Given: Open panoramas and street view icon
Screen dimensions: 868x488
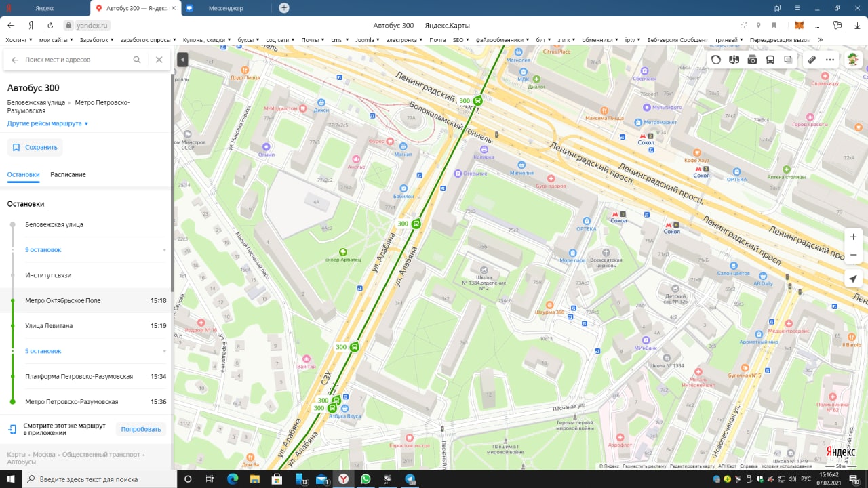Looking at the screenshot, I should pyautogui.click(x=734, y=60).
